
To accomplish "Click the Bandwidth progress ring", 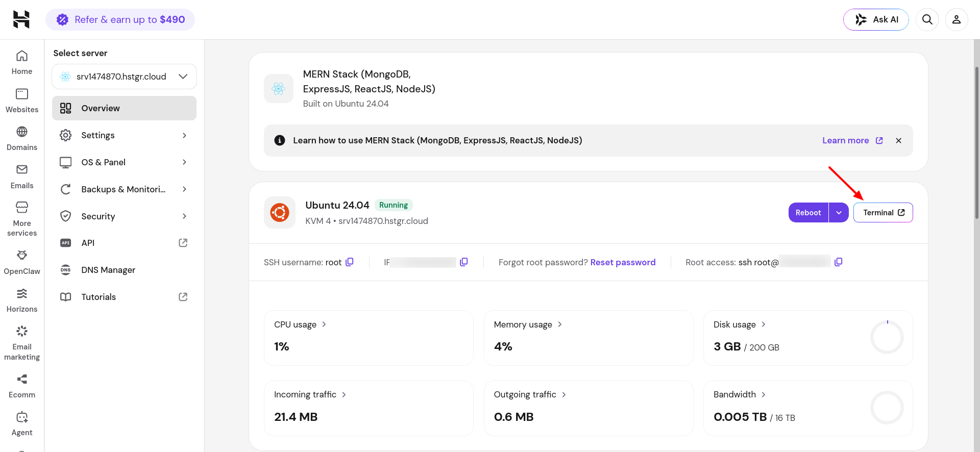I will pyautogui.click(x=887, y=408).
